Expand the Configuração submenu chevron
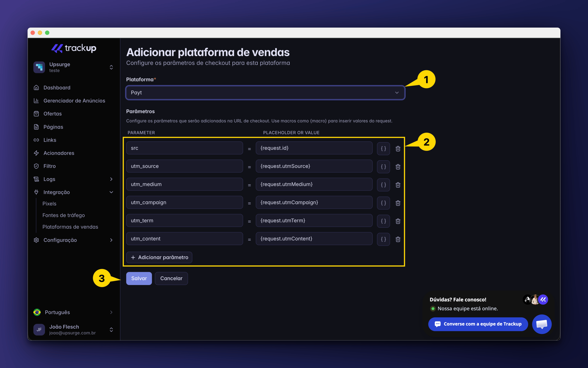 pyautogui.click(x=111, y=240)
